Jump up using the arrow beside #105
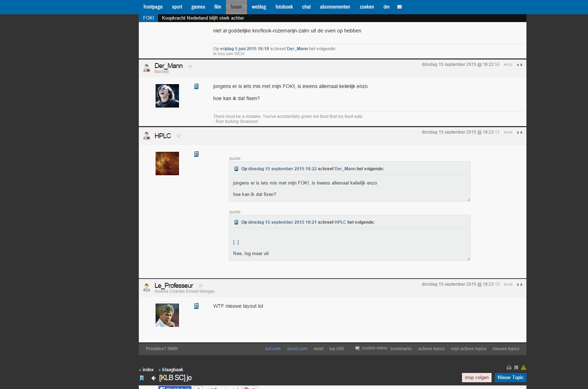This screenshot has height=389, width=588. (x=518, y=285)
